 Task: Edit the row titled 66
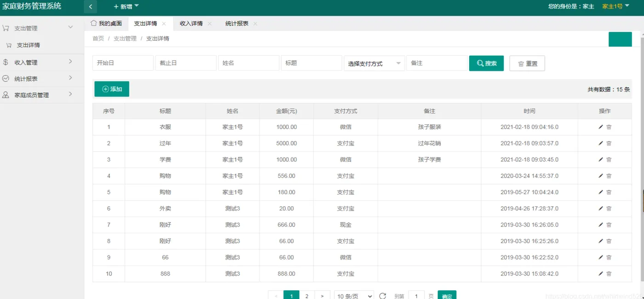601,258
